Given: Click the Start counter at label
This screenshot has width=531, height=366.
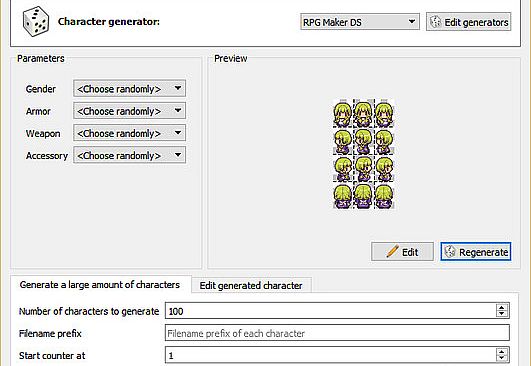Looking at the screenshot, I should coord(52,356).
